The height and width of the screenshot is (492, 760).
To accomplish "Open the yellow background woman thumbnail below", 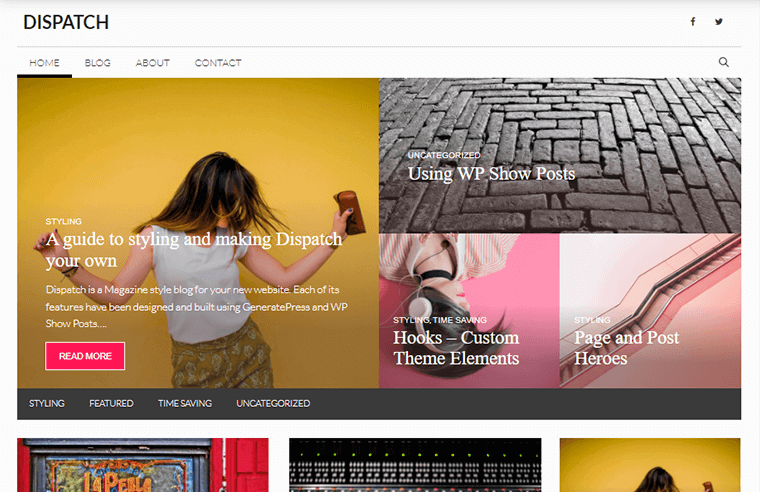I will [650, 465].
